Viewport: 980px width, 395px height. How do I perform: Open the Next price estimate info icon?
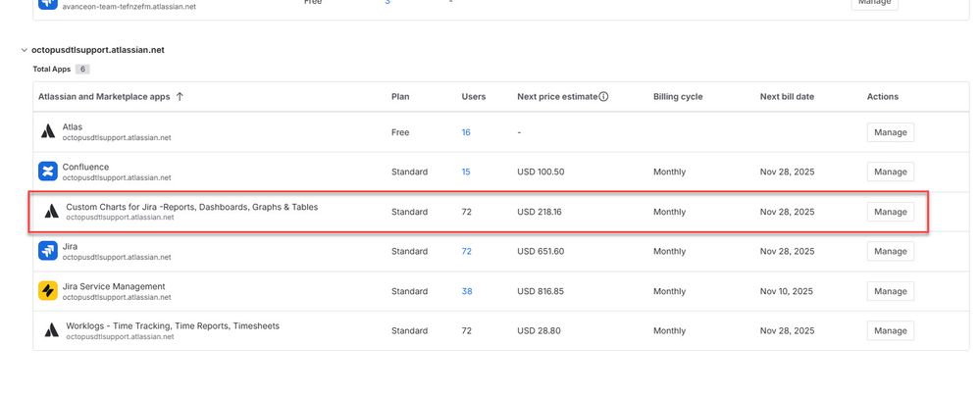pyautogui.click(x=603, y=97)
